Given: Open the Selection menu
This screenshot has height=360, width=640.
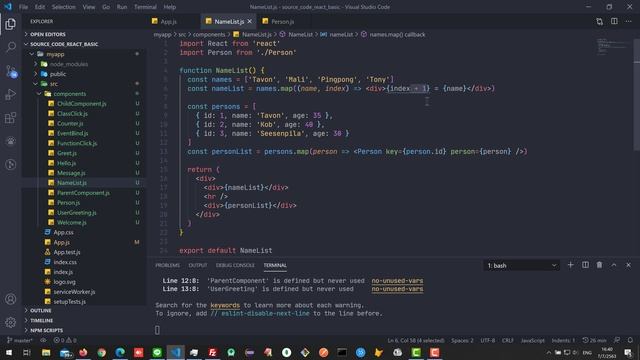Looking at the screenshot, I should [x=63, y=7].
